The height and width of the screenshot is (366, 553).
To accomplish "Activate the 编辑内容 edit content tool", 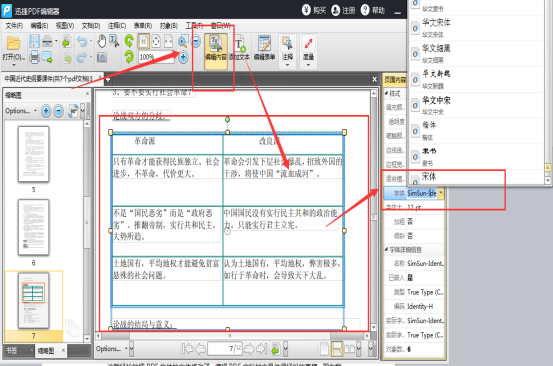I will [x=215, y=51].
